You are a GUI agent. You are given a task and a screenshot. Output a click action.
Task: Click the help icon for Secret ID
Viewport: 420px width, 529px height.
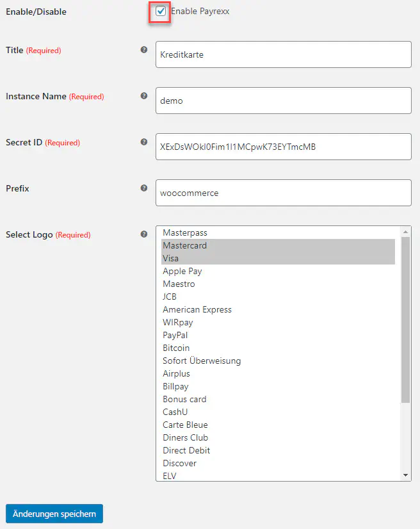144,142
